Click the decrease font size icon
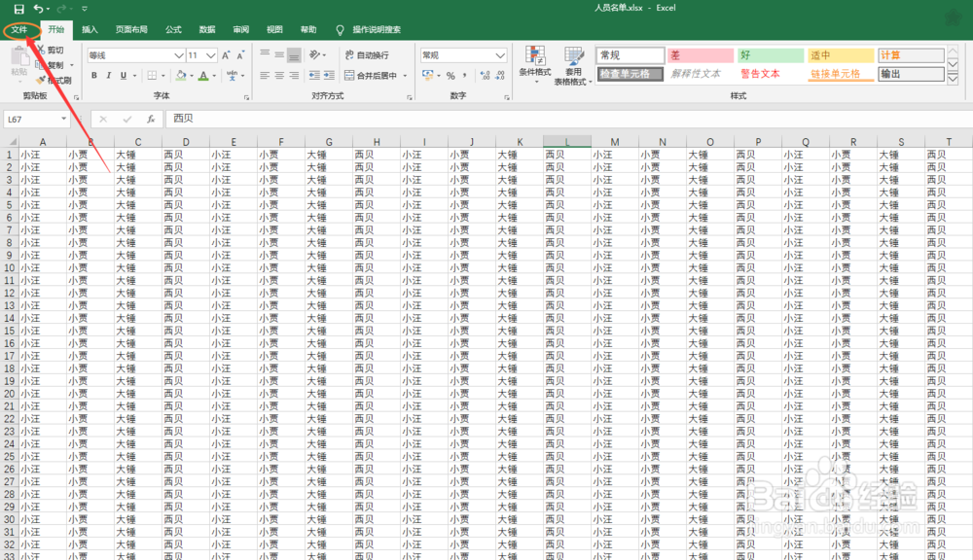This screenshot has width=973, height=560. click(240, 55)
